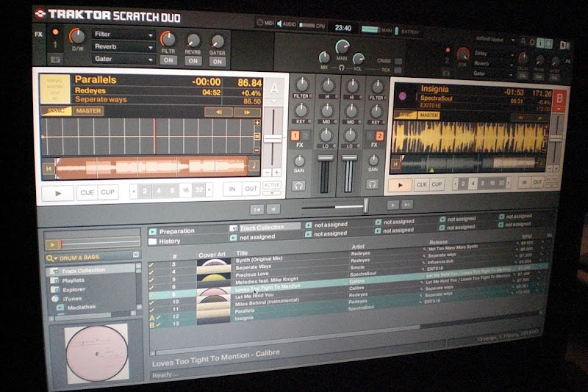Click the MIDI indicator in the header
Image resolution: width=588 pixels, height=392 pixels.
pos(265,23)
